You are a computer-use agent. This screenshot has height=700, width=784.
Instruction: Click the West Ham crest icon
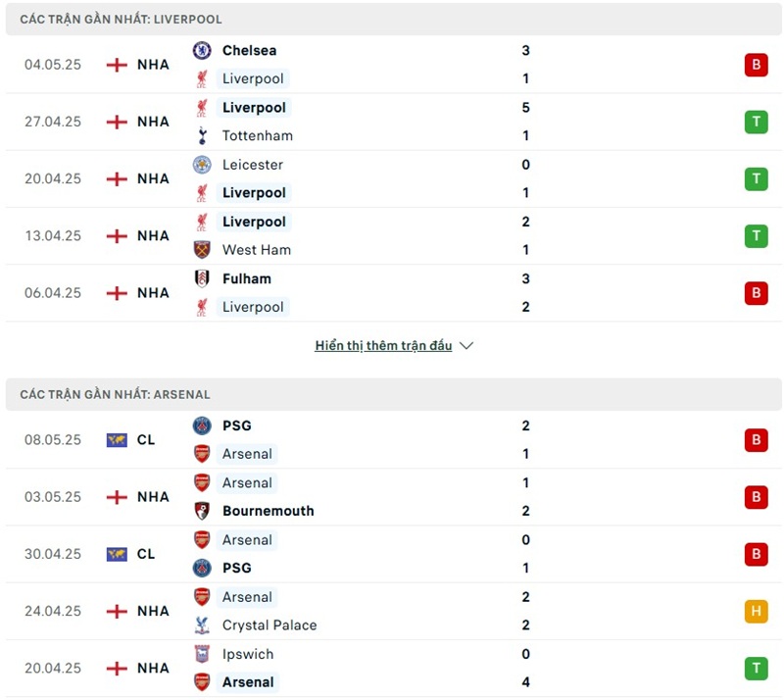(202, 250)
